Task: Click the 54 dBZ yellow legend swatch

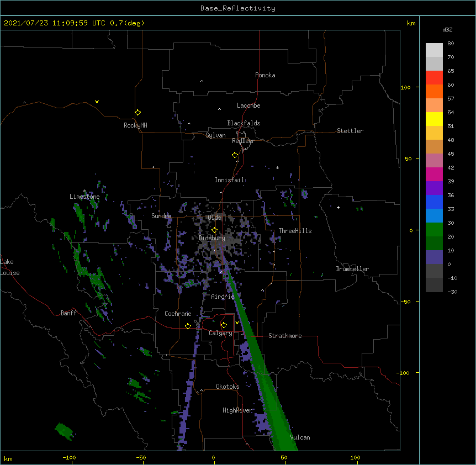Action: 434,119
